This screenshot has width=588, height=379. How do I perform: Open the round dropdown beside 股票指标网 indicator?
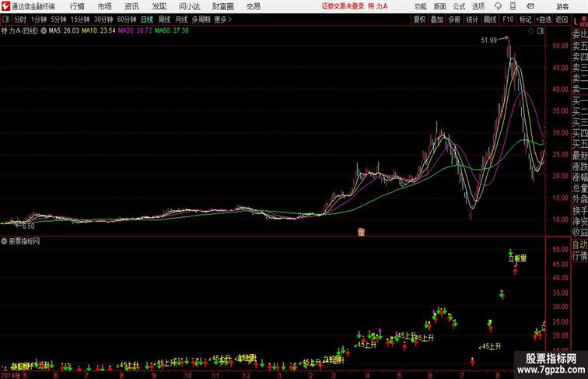click(4, 241)
